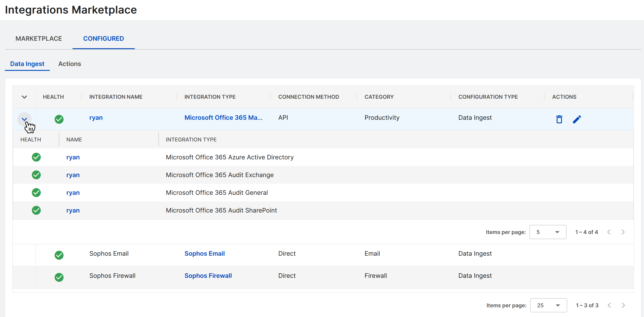Open Microsoft Office 365 Ma... integration type link

(x=223, y=118)
